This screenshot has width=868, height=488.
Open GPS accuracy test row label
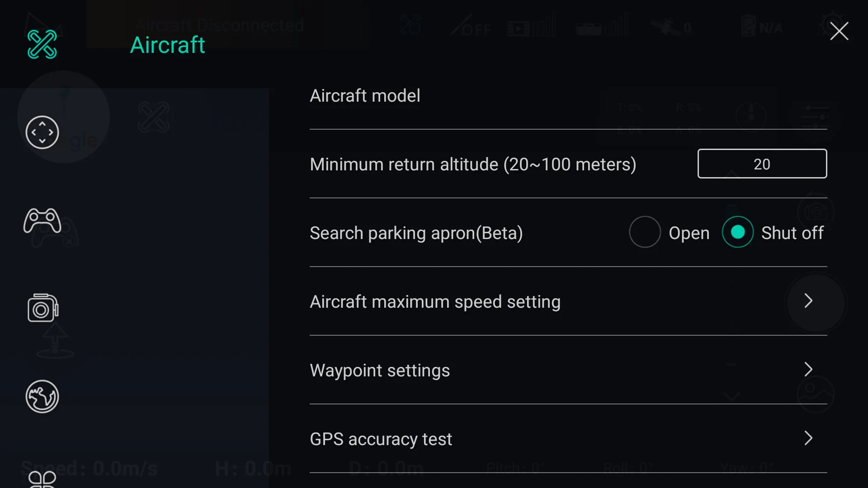point(381,439)
